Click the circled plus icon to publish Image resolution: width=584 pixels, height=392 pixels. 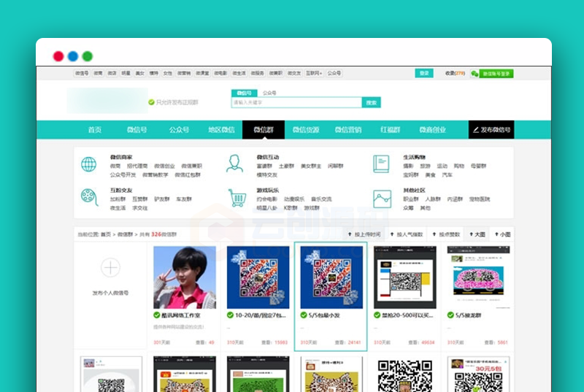coord(110,267)
